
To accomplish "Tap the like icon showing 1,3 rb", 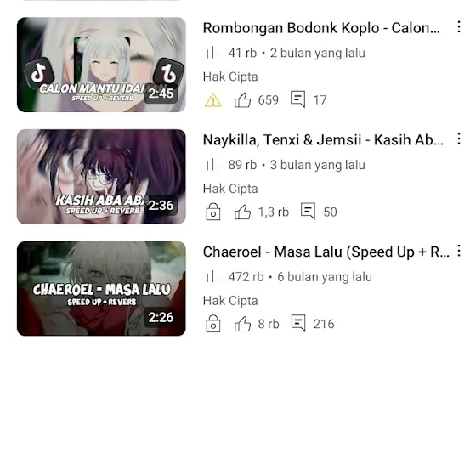I will click(242, 212).
